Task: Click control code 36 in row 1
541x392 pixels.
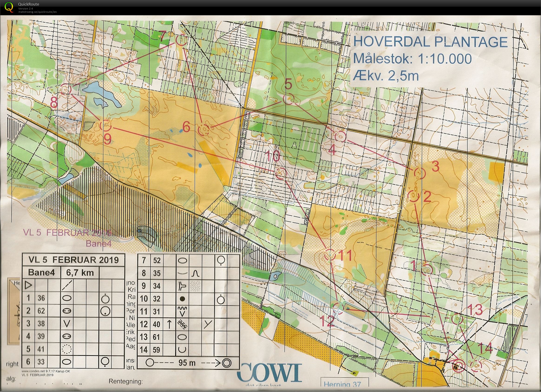Action: click(41, 298)
